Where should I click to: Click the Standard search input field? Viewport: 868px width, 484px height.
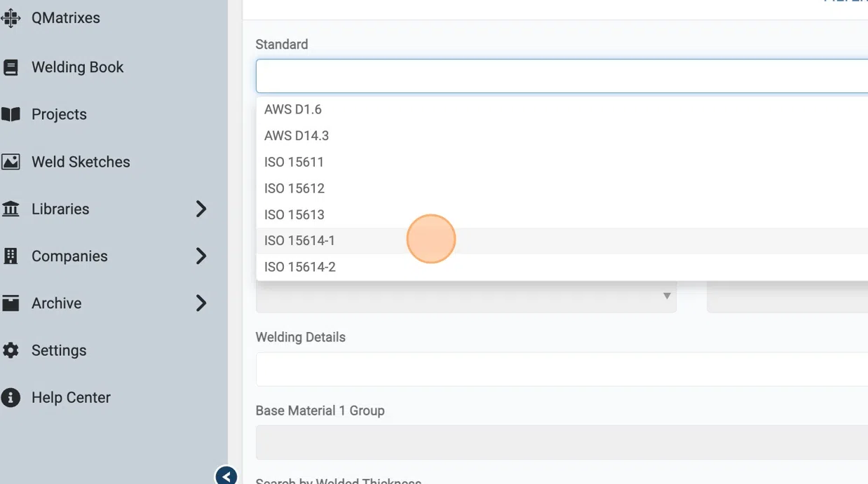(561, 76)
